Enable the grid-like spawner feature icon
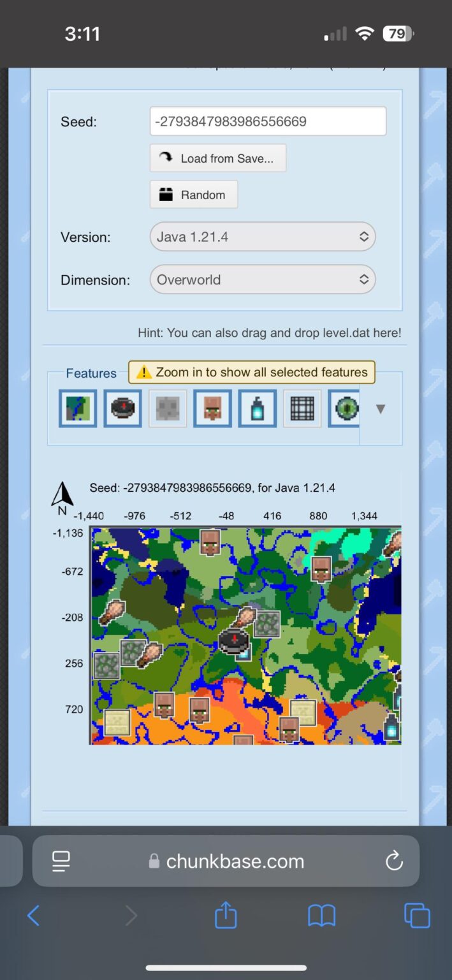Viewport: 452px width, 980px height. point(302,408)
